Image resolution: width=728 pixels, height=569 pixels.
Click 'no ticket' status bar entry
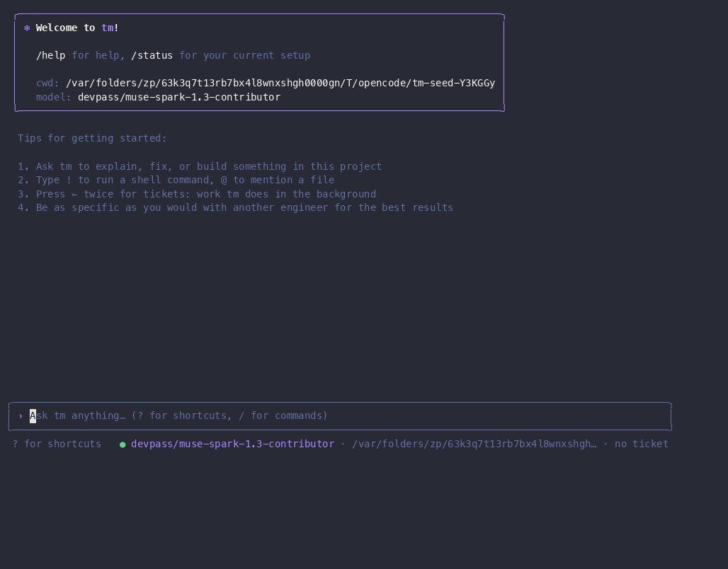pos(641,444)
